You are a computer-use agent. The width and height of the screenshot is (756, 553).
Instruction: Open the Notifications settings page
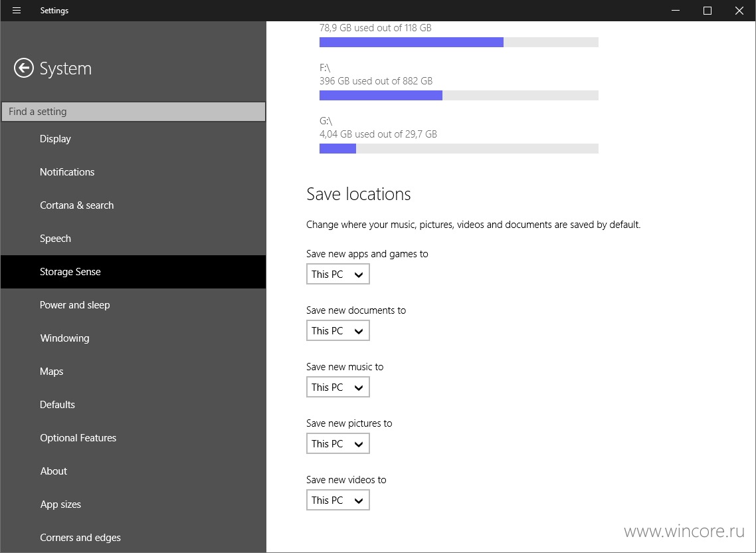click(x=133, y=172)
